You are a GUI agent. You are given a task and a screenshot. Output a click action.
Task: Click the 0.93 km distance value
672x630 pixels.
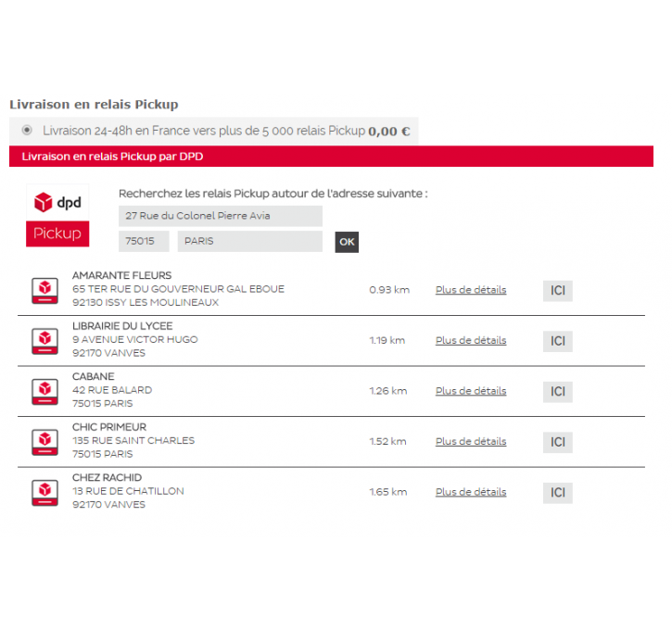coord(389,290)
